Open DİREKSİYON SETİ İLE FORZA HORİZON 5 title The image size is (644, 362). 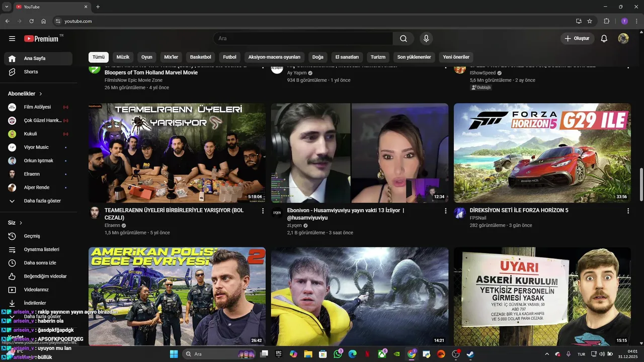519,210
